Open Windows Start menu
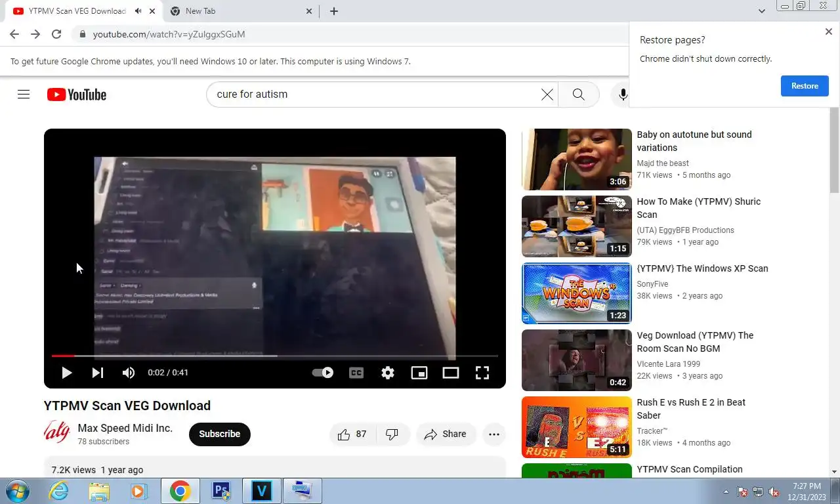 (x=16, y=491)
